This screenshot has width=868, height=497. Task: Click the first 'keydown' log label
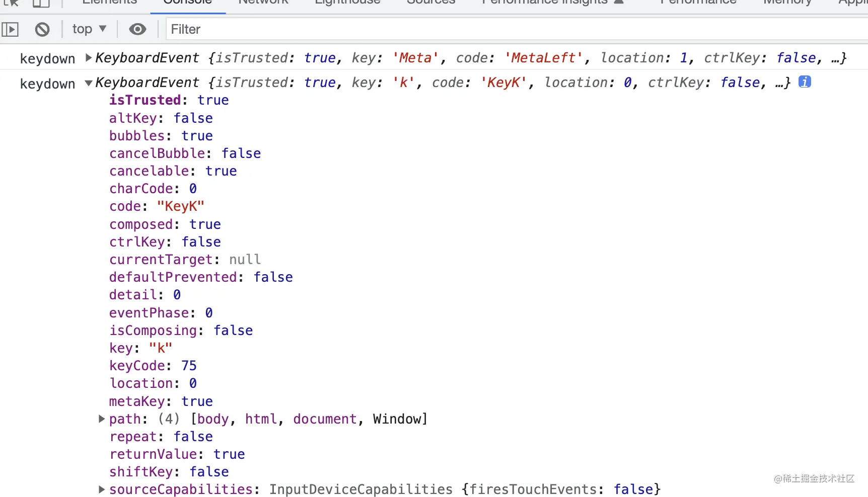(47, 59)
